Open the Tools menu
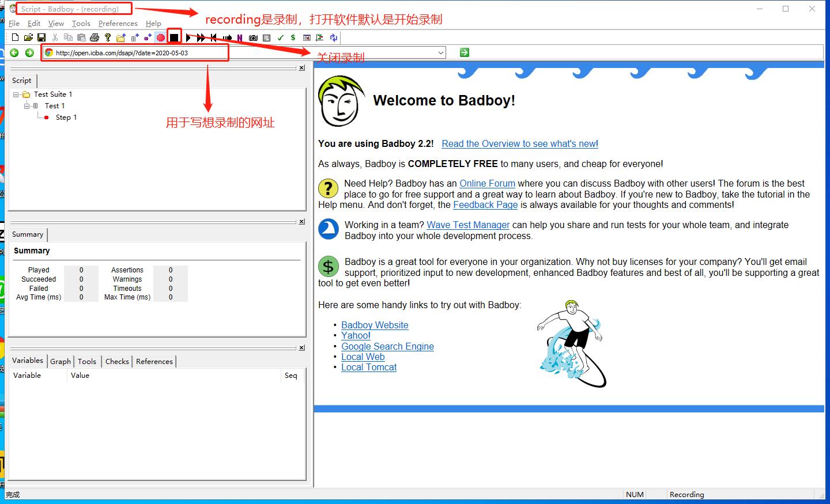 [81, 24]
